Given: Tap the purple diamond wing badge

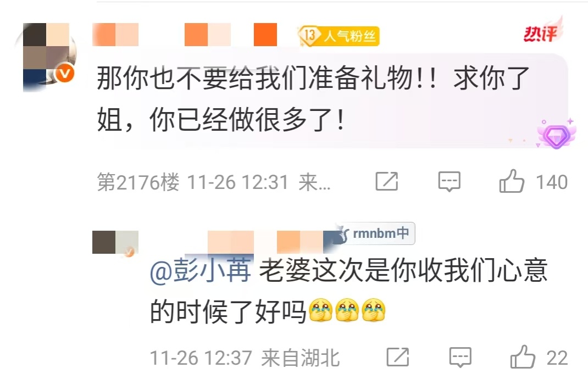Looking at the screenshot, I should point(557,135).
